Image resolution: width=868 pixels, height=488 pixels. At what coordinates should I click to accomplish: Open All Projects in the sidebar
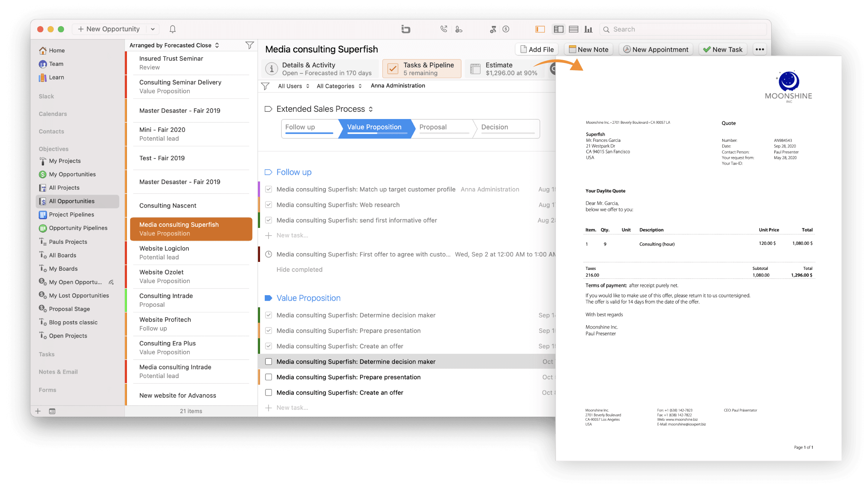click(x=59, y=188)
